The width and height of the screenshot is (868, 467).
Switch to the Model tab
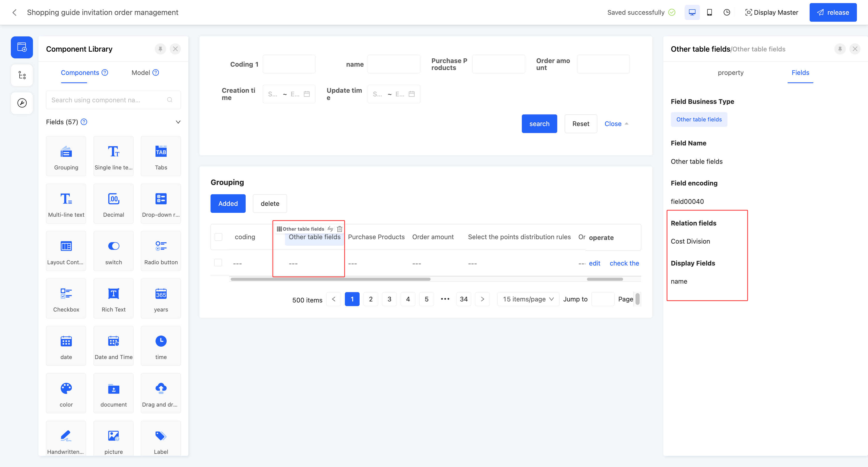coord(141,72)
